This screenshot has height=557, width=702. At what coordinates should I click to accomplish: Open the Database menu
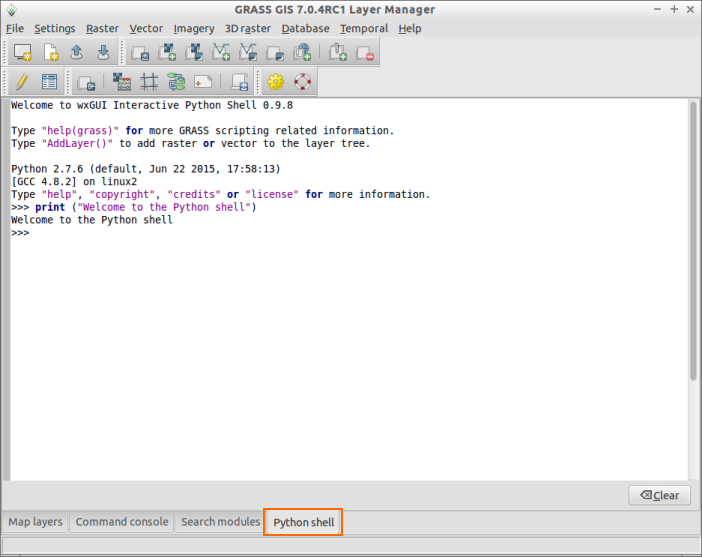coord(305,29)
